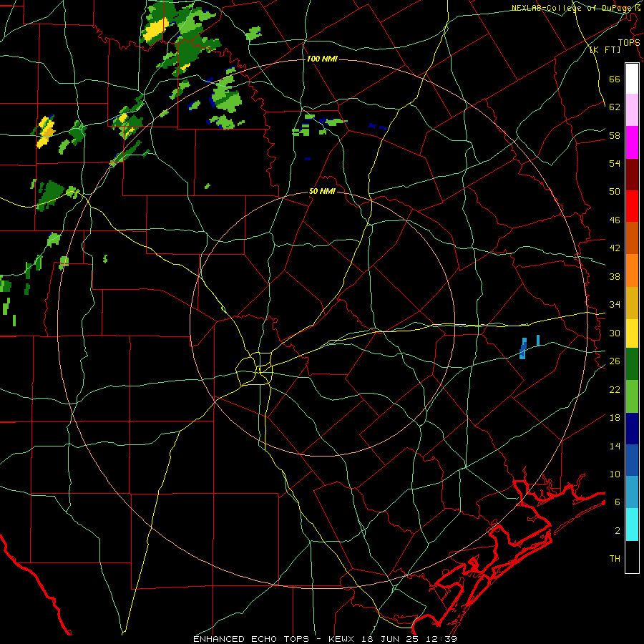
Task: Click the legend value 58
Action: coord(615,135)
